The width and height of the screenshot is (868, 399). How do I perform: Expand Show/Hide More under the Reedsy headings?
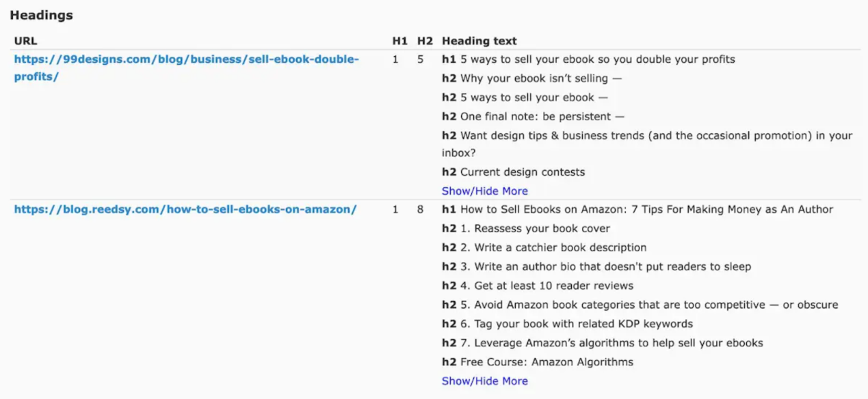pos(484,381)
